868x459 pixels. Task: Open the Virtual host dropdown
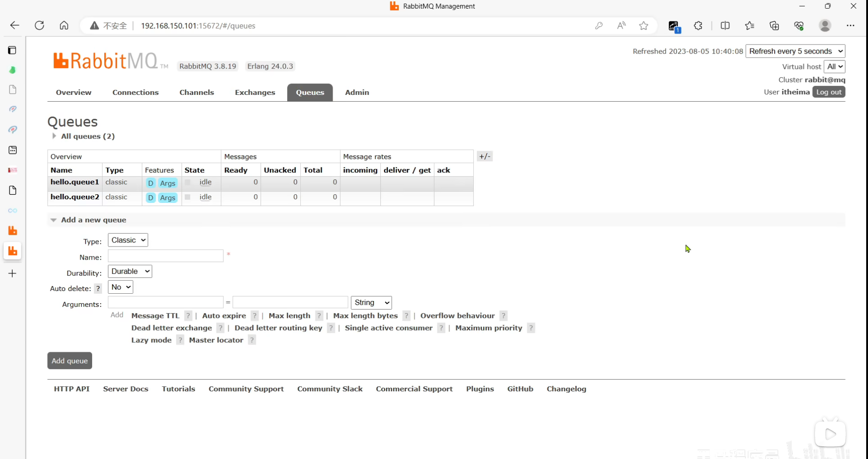834,66
